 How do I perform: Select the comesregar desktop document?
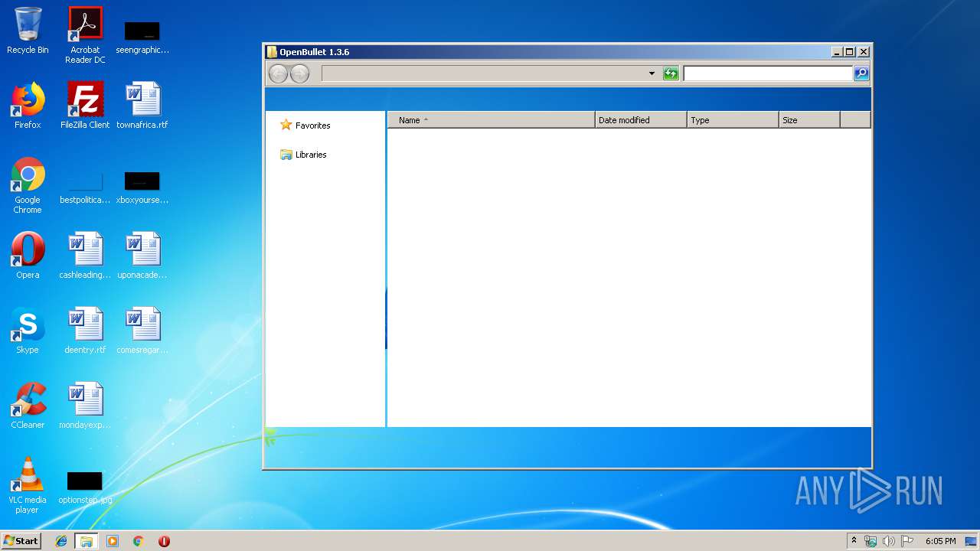[142, 331]
